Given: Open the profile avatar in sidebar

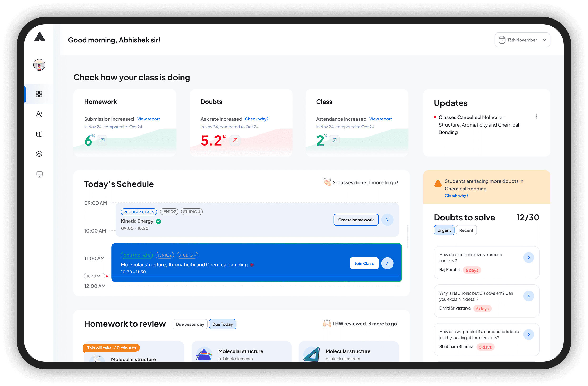Looking at the screenshot, I should pos(39,65).
